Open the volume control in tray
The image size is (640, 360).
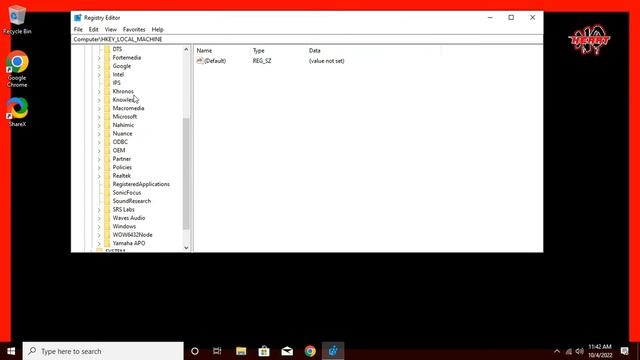click(x=580, y=351)
